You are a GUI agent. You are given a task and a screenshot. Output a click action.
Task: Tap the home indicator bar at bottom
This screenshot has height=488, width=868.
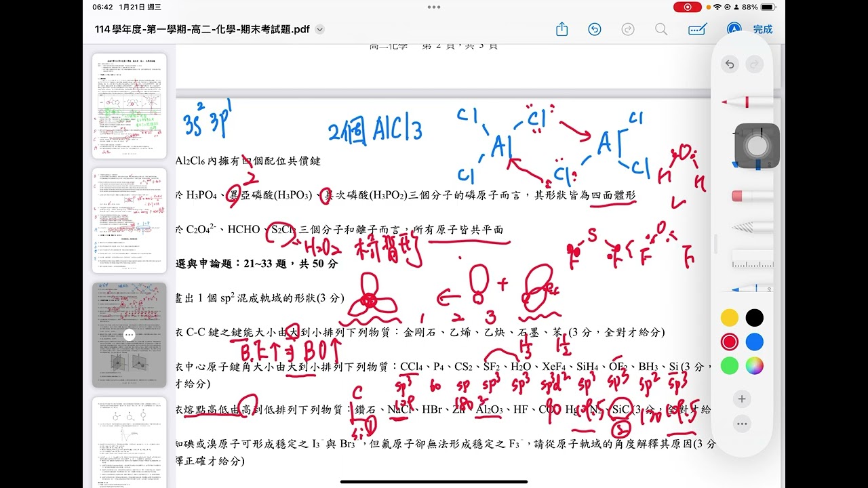coord(434,482)
